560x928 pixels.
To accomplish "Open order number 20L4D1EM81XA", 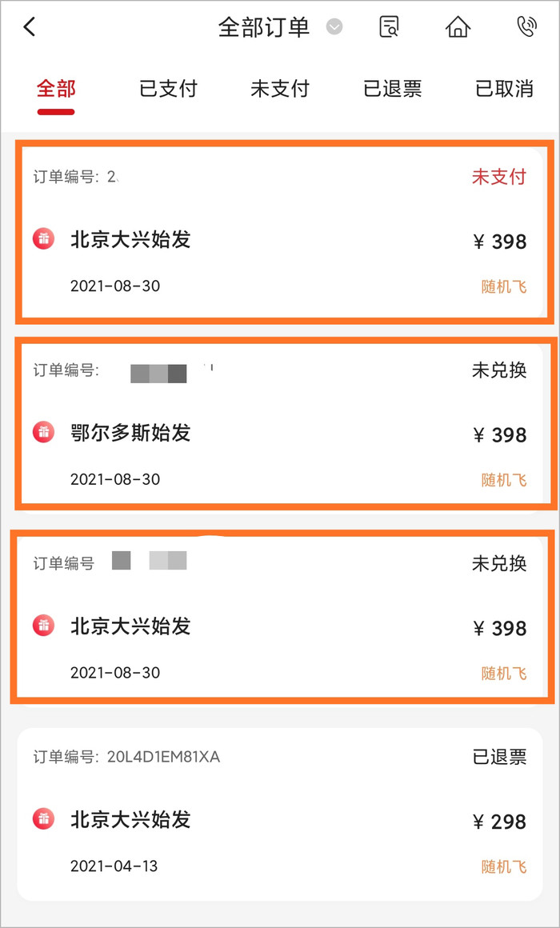I will tap(163, 757).
